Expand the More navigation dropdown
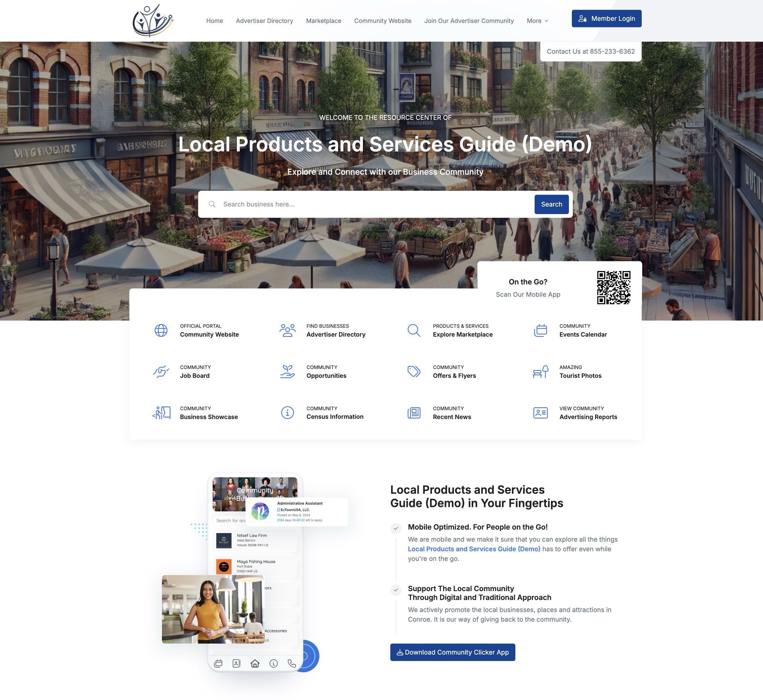 537,20
